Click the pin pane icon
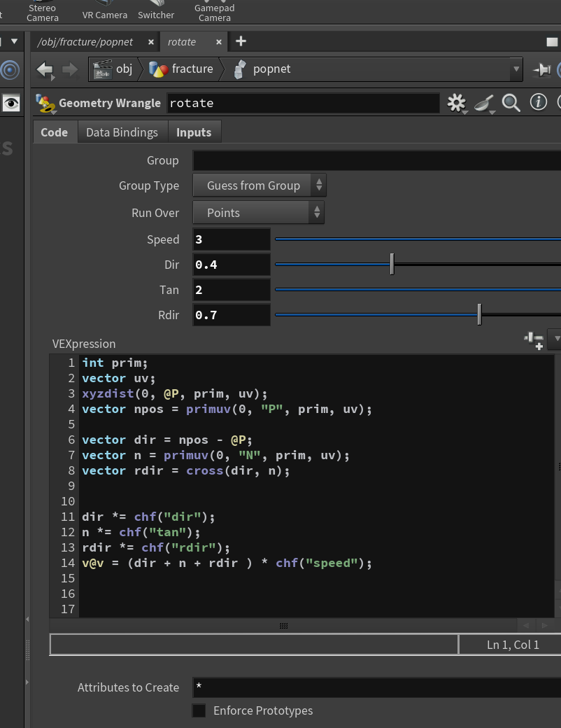The width and height of the screenshot is (561, 728). [x=541, y=70]
